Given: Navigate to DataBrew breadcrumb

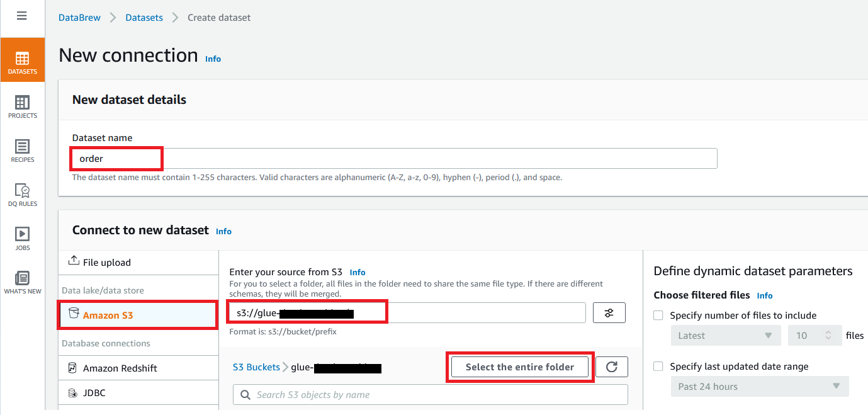Looking at the screenshot, I should [x=79, y=18].
